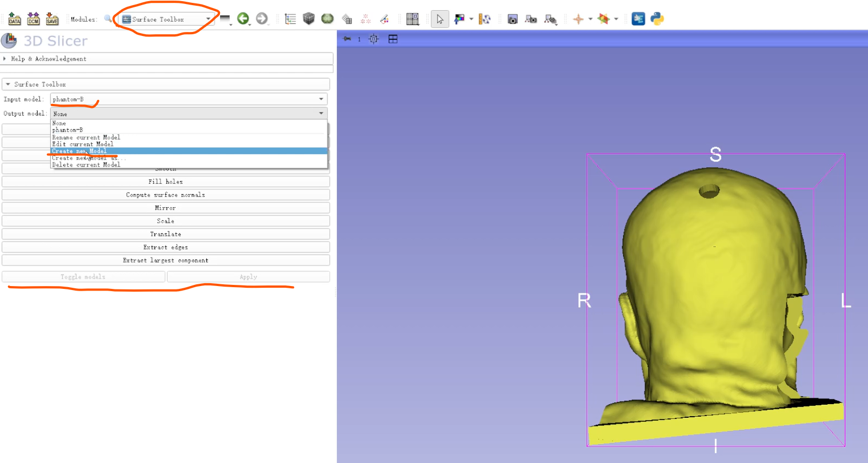This screenshot has width=868, height=463.
Task: Click the Apply button
Action: click(249, 277)
